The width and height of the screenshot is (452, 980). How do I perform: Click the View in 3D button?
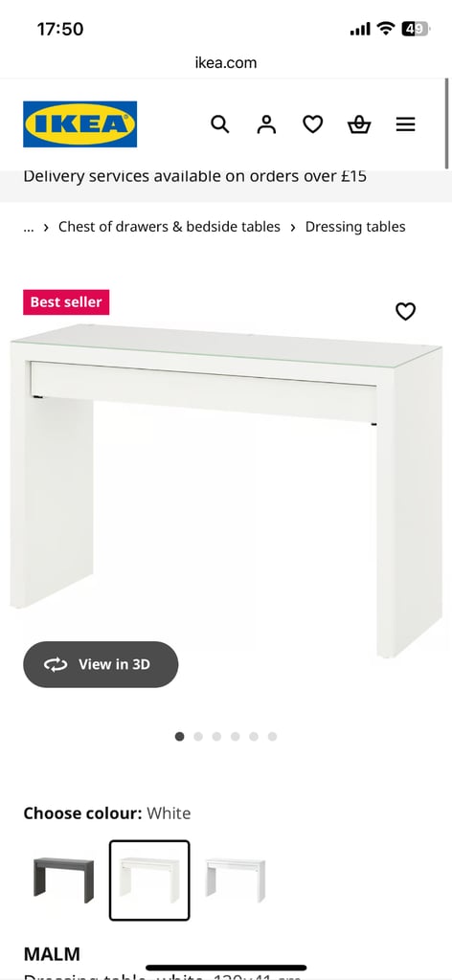(x=101, y=664)
